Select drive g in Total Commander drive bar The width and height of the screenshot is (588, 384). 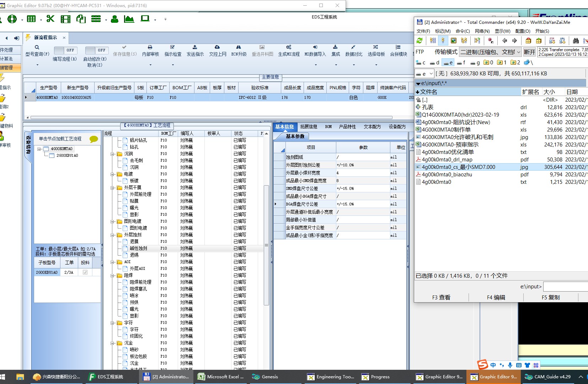pos(475,63)
